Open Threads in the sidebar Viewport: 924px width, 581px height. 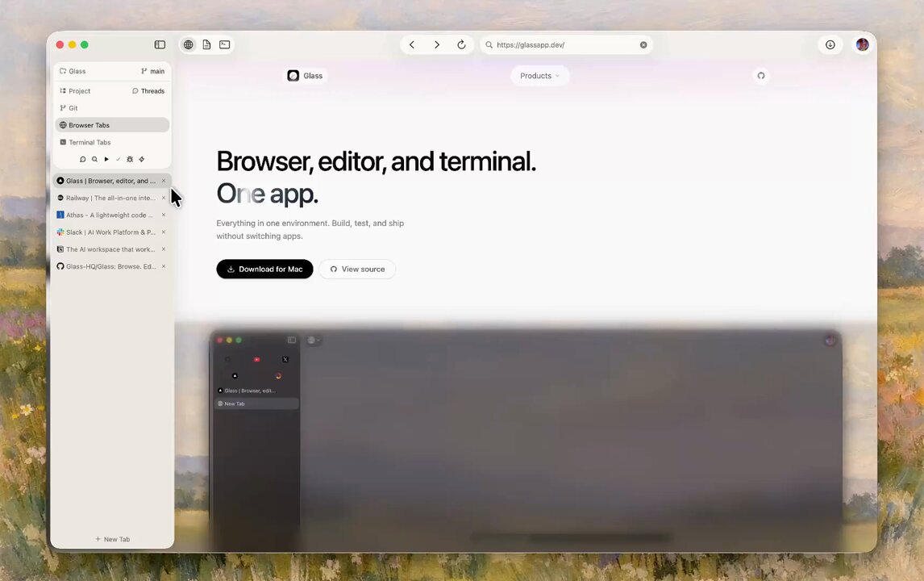point(148,91)
